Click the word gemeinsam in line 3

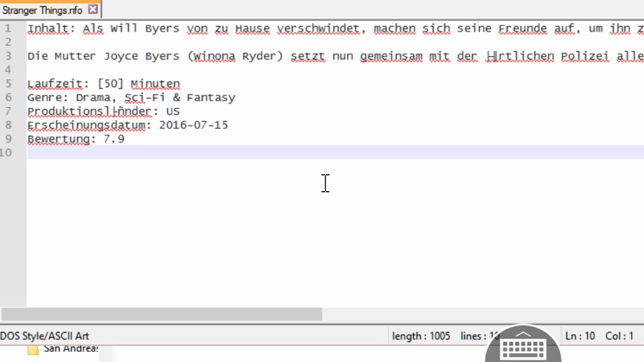pos(391,56)
